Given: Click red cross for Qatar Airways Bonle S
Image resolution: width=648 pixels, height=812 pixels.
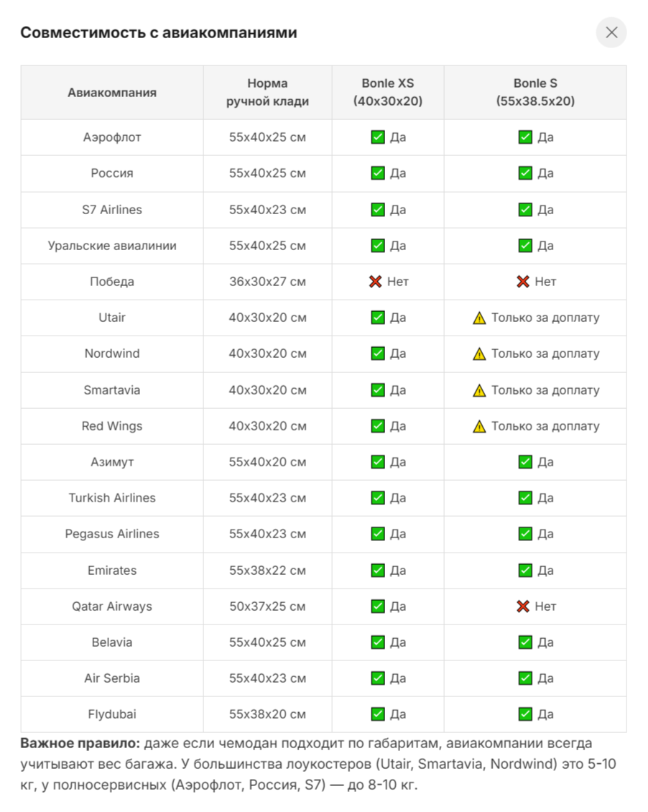Looking at the screenshot, I should pos(523,606).
